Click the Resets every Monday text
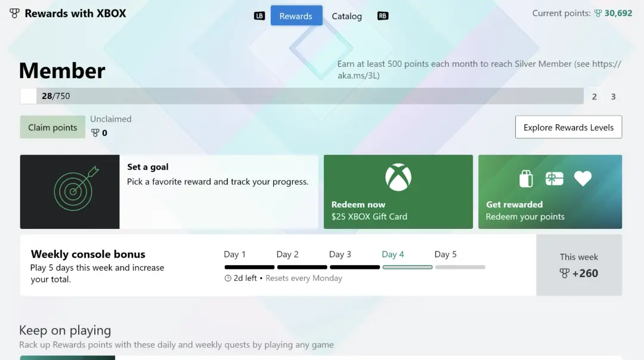The height and width of the screenshot is (360, 644). 304,278
